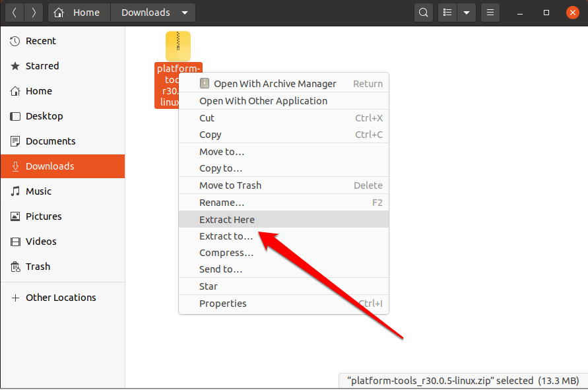Click Downloads label in the path bar
Screen dimensions: 588x390
click(145, 13)
